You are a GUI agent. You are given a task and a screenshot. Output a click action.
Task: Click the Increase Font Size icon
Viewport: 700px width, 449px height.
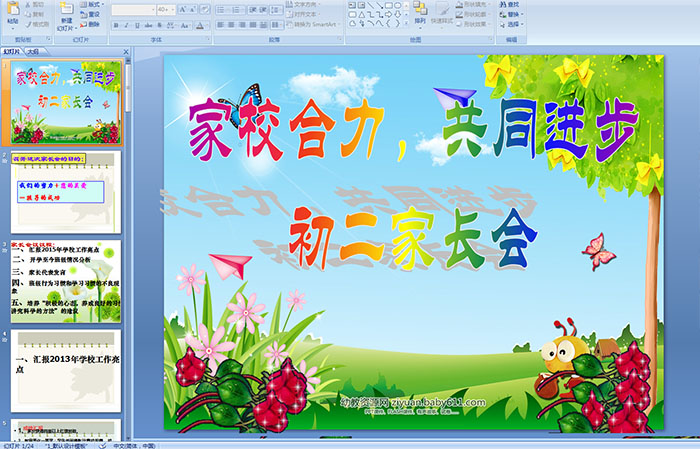183,9
